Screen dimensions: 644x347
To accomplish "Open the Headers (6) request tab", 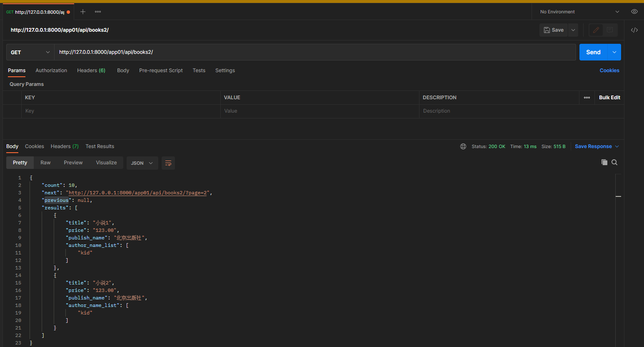I will click(x=91, y=70).
